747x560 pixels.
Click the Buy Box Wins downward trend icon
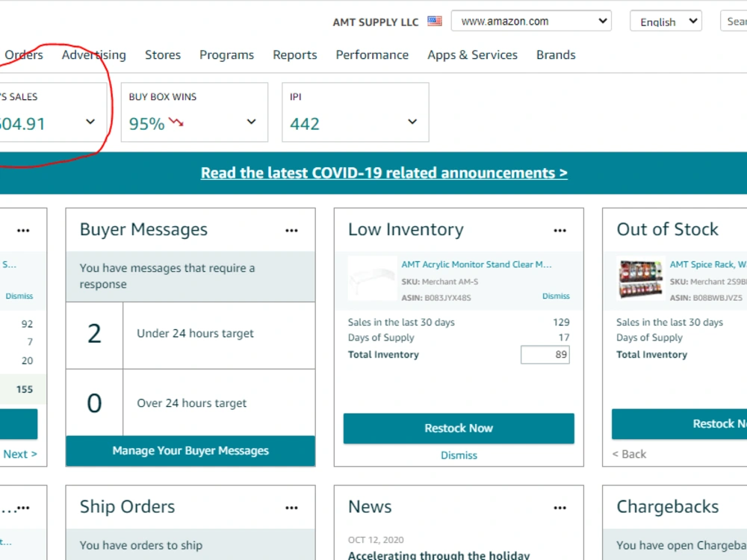pos(176,122)
